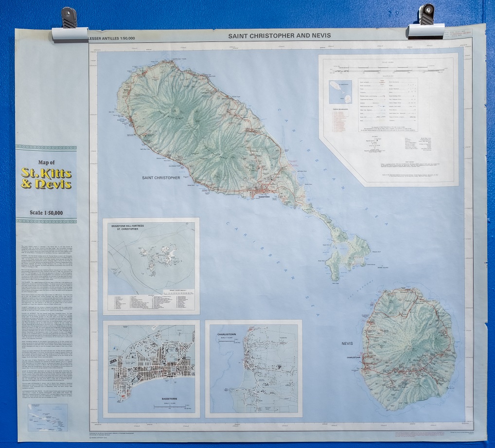This screenshot has width=495, height=448.
Task: Click the 'SAINT CHRISTOPHER' island label
Action: [161, 178]
